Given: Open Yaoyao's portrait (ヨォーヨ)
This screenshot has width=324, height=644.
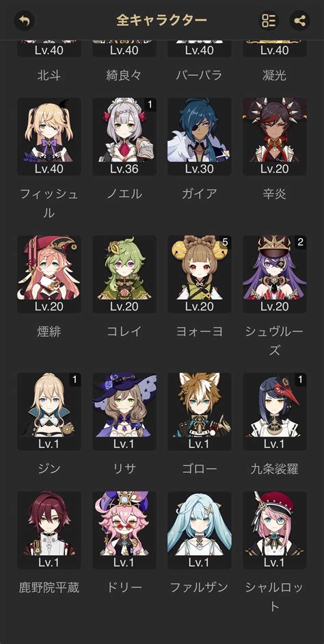Looking at the screenshot, I should click(x=200, y=274).
